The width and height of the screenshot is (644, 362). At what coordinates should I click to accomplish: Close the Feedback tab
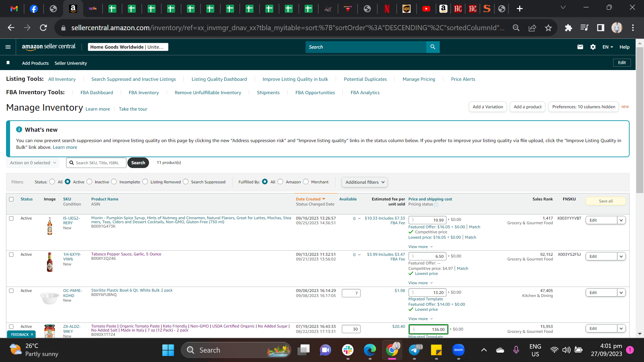pyautogui.click(x=32, y=335)
